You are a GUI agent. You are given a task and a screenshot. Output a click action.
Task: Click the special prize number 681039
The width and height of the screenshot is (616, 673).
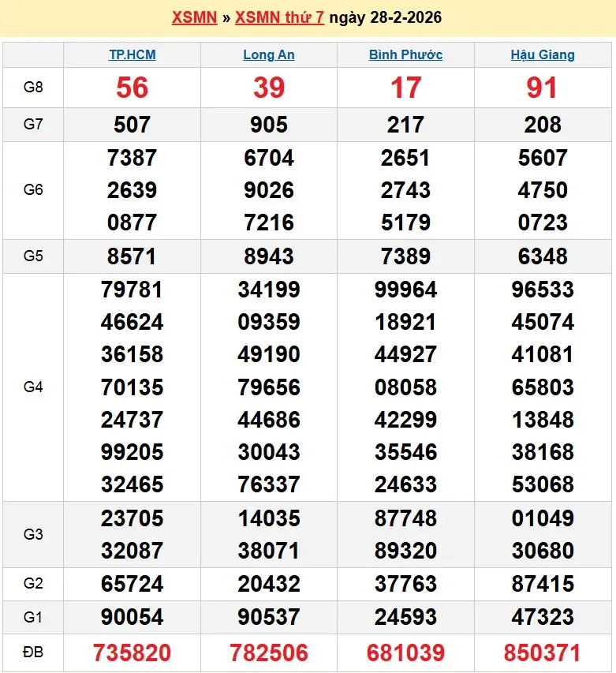[405, 652]
